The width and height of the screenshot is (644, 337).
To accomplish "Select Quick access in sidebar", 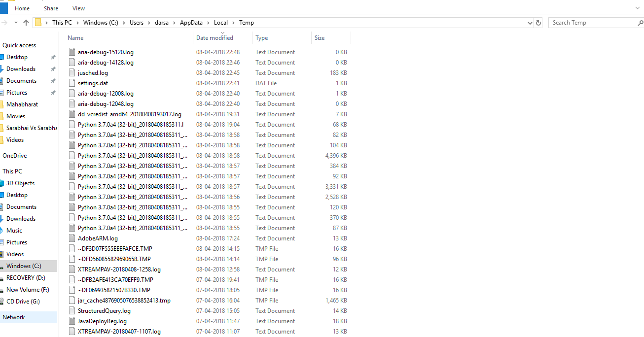I will 19,45.
